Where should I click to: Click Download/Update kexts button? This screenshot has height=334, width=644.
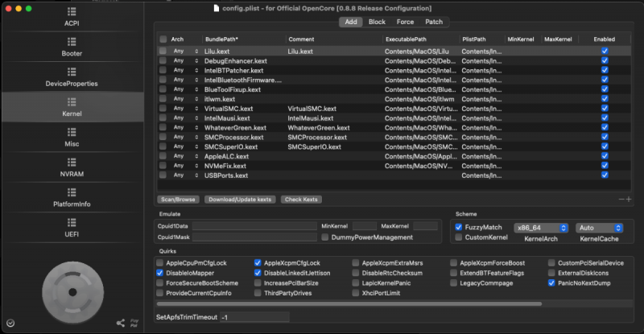[x=238, y=199]
